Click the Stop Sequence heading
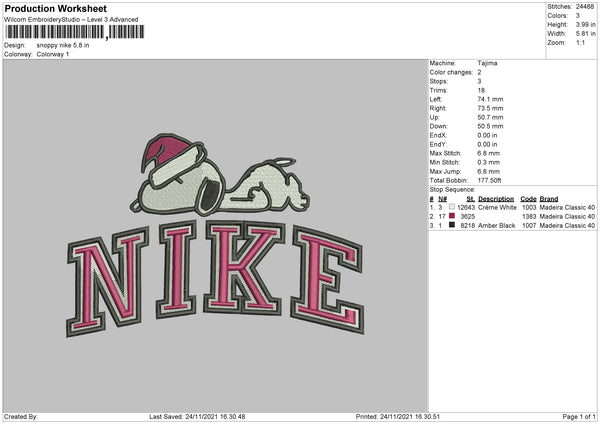The image size is (600, 424). 452,190
